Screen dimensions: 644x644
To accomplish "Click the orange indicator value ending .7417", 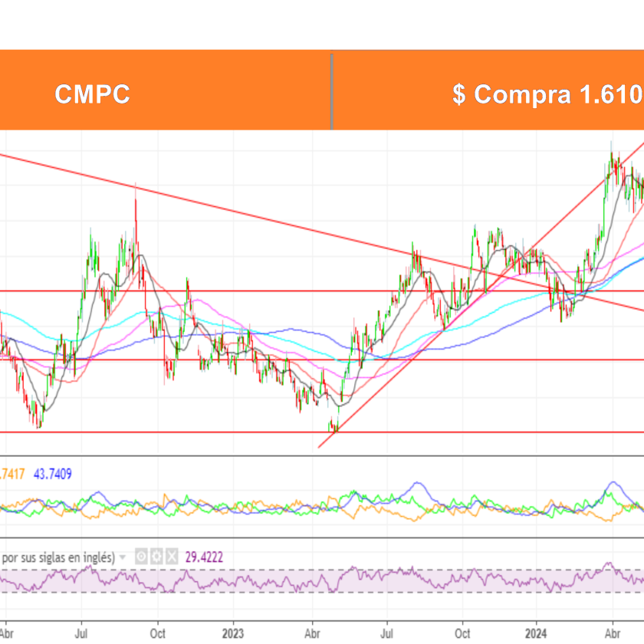I will (x=12, y=474).
